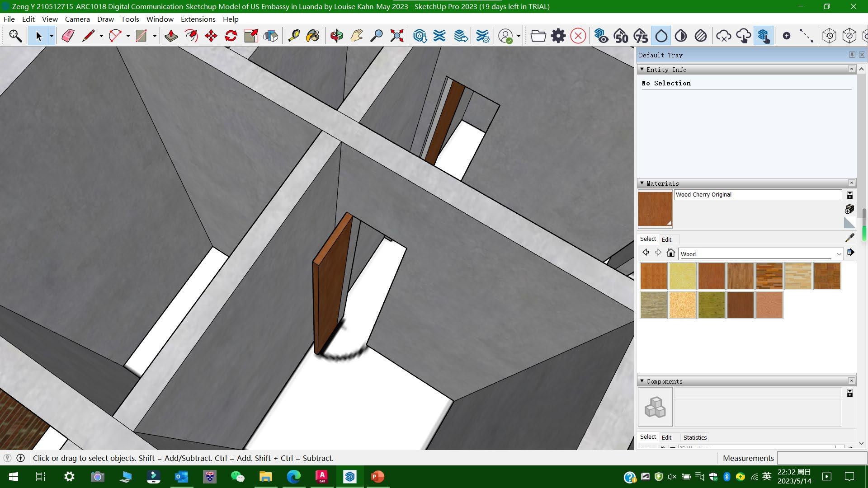The image size is (868, 488).
Task: Select the Rotate tool
Action: (231, 36)
